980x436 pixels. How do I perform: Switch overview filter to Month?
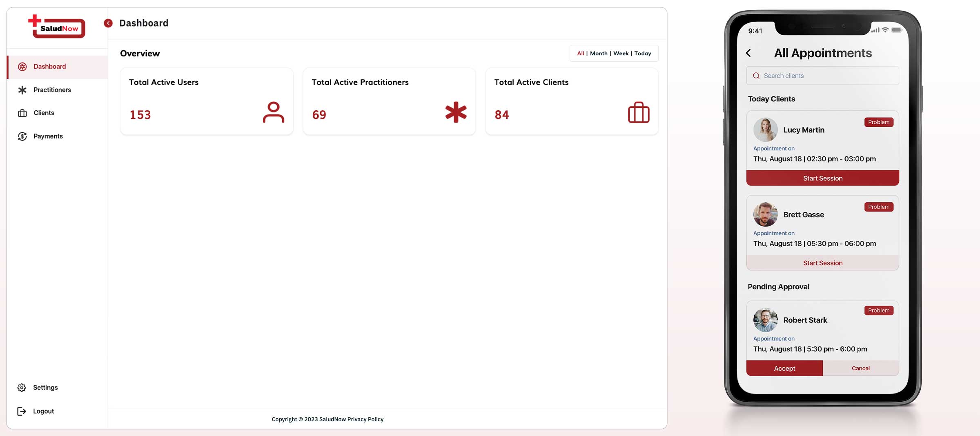click(x=599, y=53)
